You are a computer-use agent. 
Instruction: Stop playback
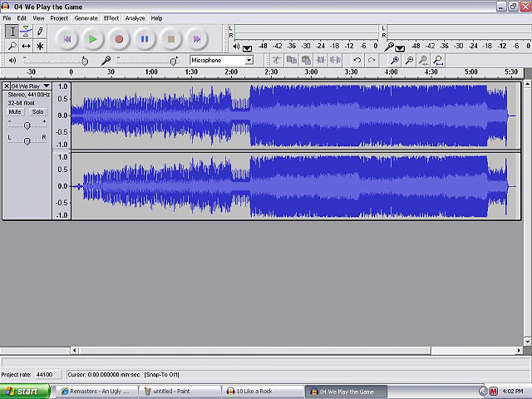coord(171,39)
